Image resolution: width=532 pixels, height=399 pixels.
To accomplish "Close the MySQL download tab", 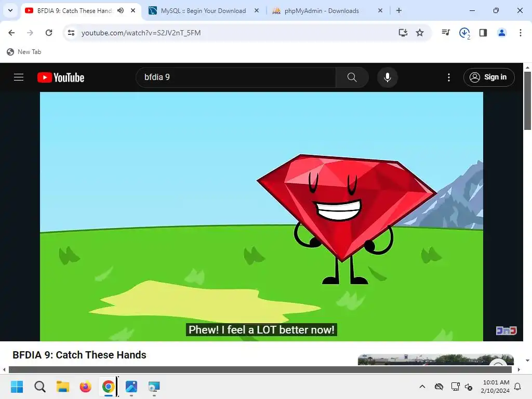I will (257, 10).
